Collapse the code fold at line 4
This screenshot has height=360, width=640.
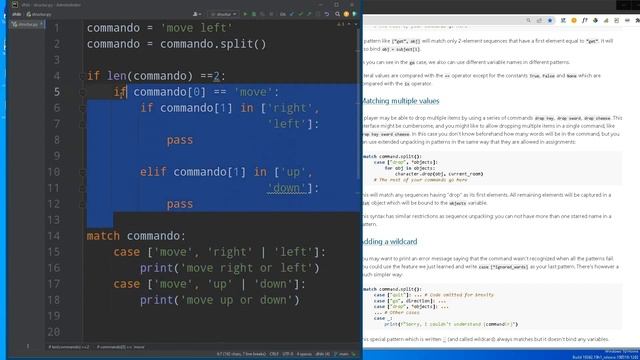[82, 76]
